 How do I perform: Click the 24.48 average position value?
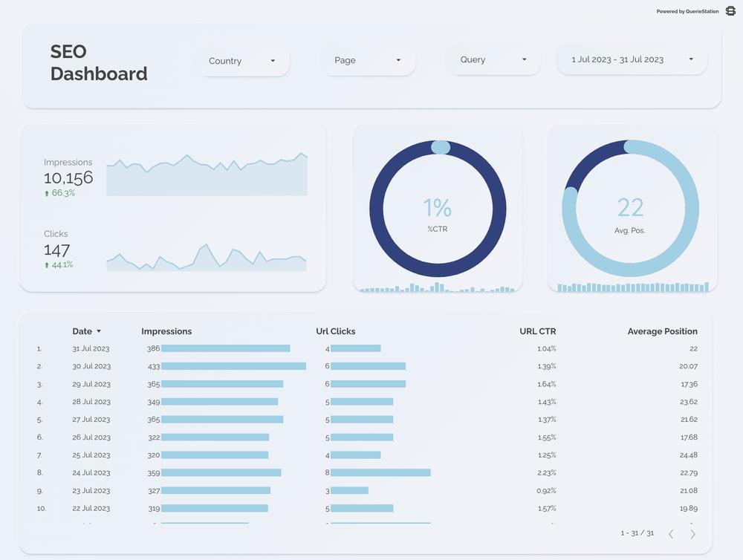pos(689,455)
